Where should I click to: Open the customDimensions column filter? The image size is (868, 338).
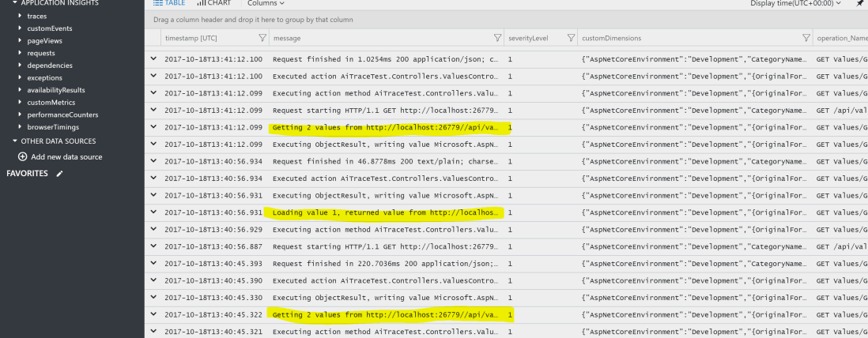click(806, 38)
